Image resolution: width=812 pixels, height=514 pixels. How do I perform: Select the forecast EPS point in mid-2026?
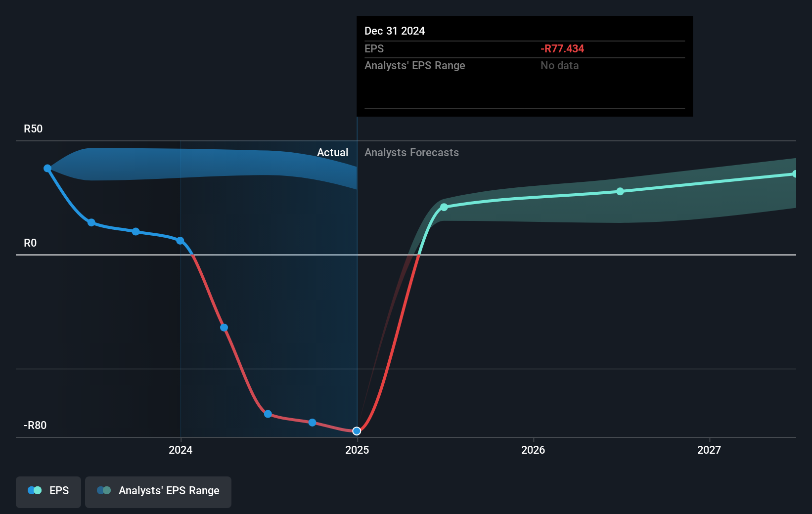point(620,191)
